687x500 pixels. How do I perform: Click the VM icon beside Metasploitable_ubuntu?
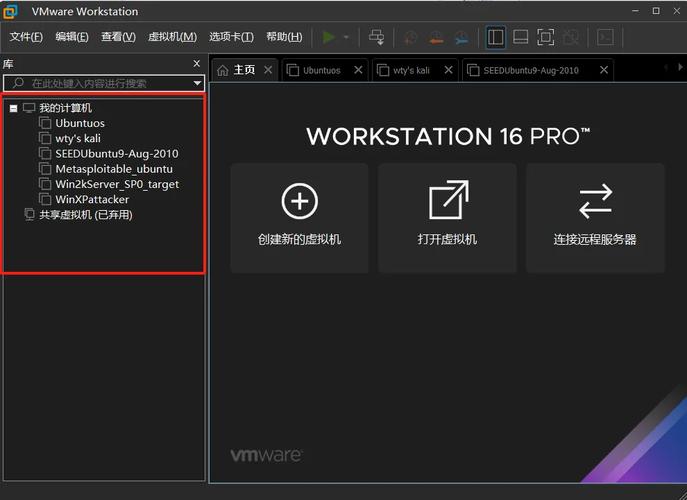tap(45, 169)
